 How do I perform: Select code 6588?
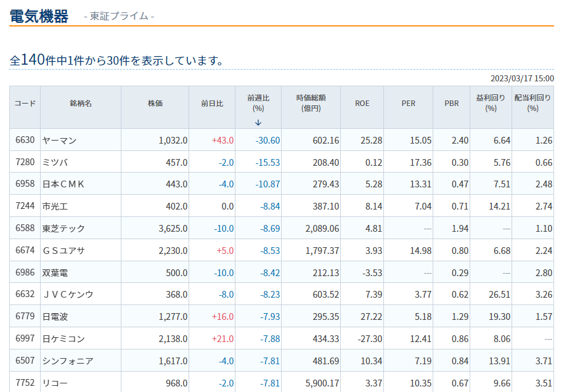click(x=25, y=228)
